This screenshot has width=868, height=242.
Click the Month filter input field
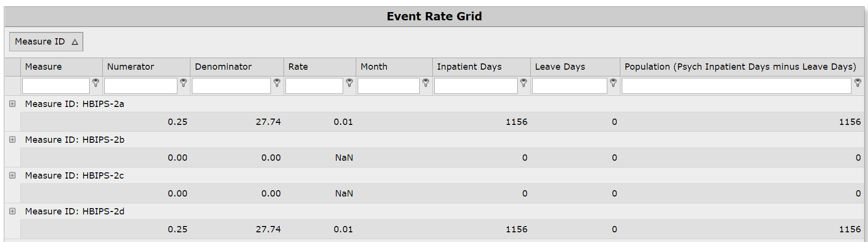click(x=388, y=86)
